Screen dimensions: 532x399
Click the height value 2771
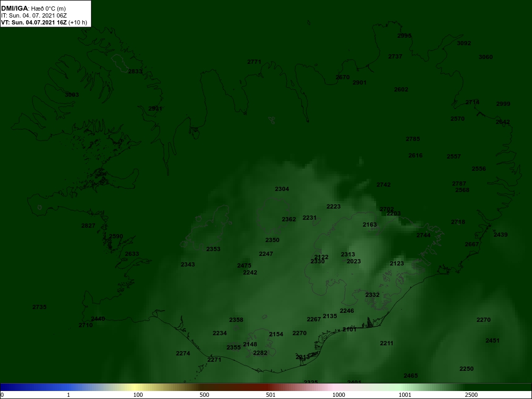[254, 62]
